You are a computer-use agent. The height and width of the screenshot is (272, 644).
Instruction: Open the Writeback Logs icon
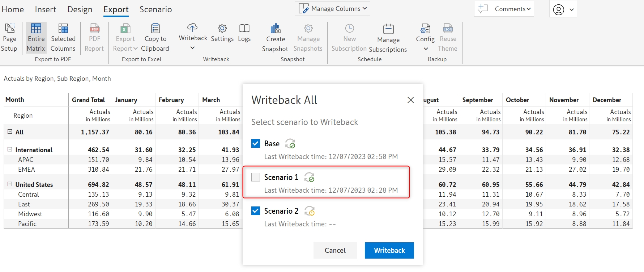point(244,29)
